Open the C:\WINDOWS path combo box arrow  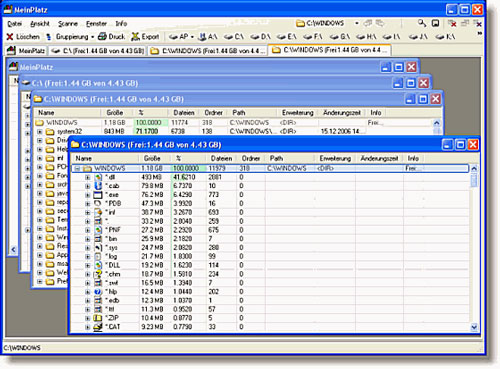[356, 23]
